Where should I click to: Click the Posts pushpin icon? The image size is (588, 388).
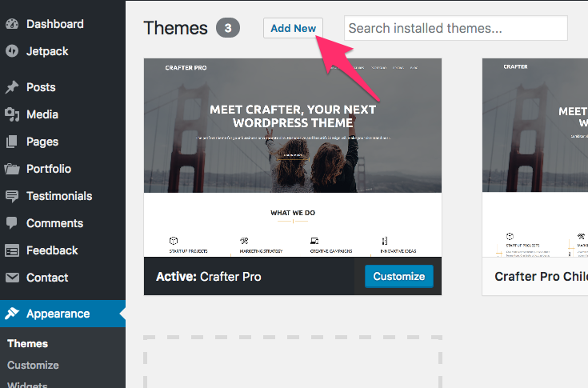click(x=12, y=87)
